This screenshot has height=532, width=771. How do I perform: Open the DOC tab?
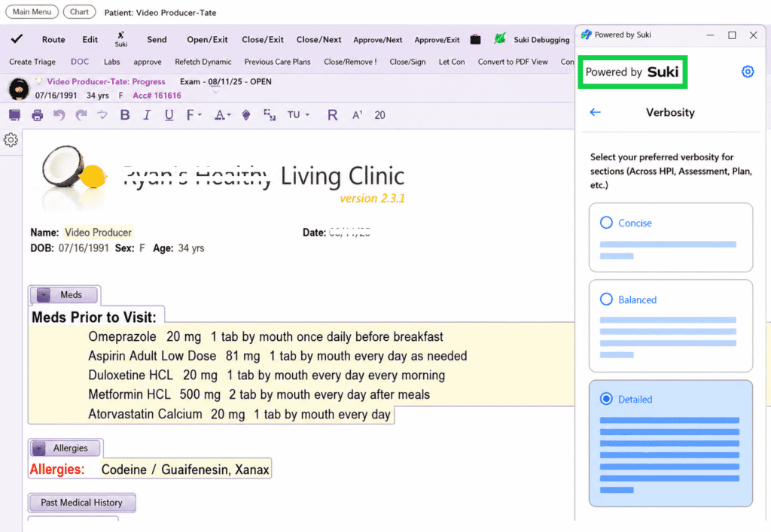pyautogui.click(x=80, y=62)
